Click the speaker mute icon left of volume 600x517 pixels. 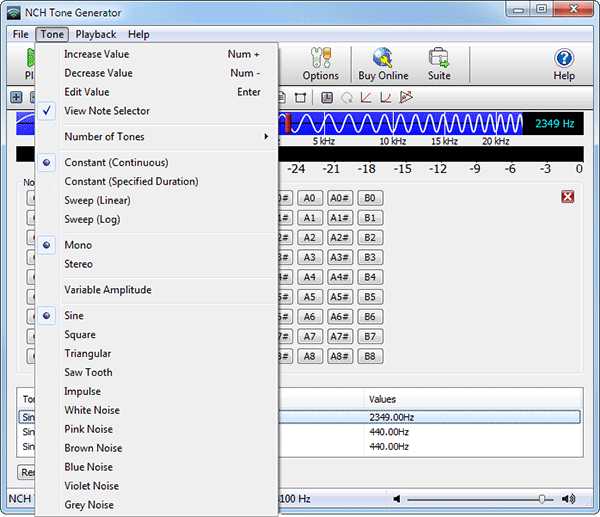(397, 499)
